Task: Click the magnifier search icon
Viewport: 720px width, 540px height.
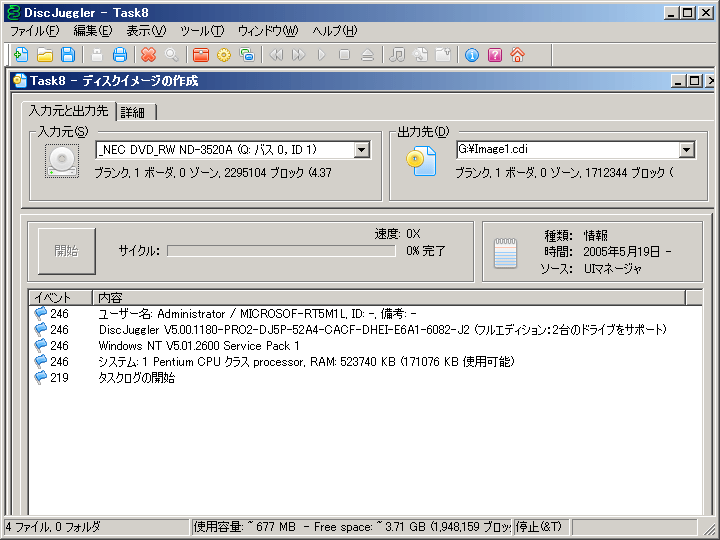Action: click(172, 55)
